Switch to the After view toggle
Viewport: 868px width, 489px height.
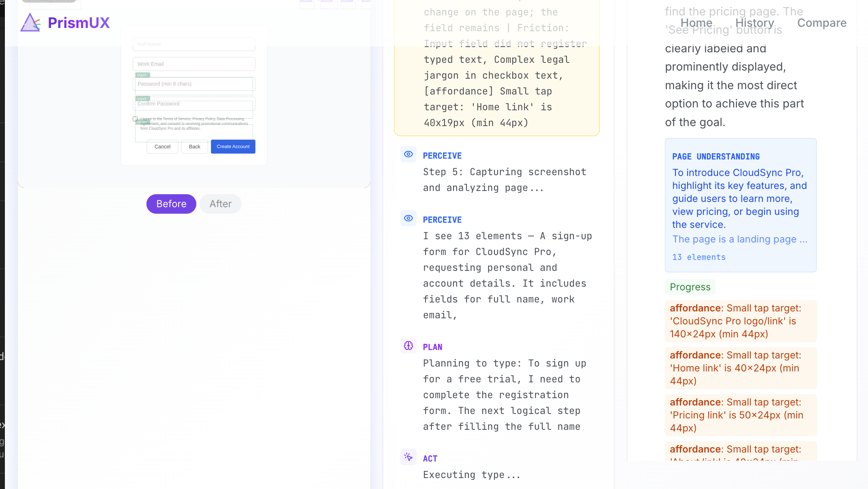[x=220, y=204]
